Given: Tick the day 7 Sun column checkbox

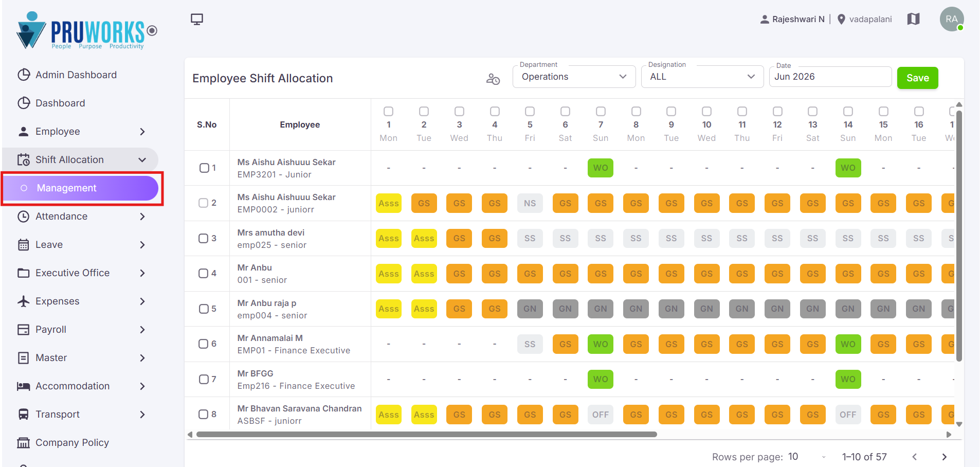Looking at the screenshot, I should (601, 111).
